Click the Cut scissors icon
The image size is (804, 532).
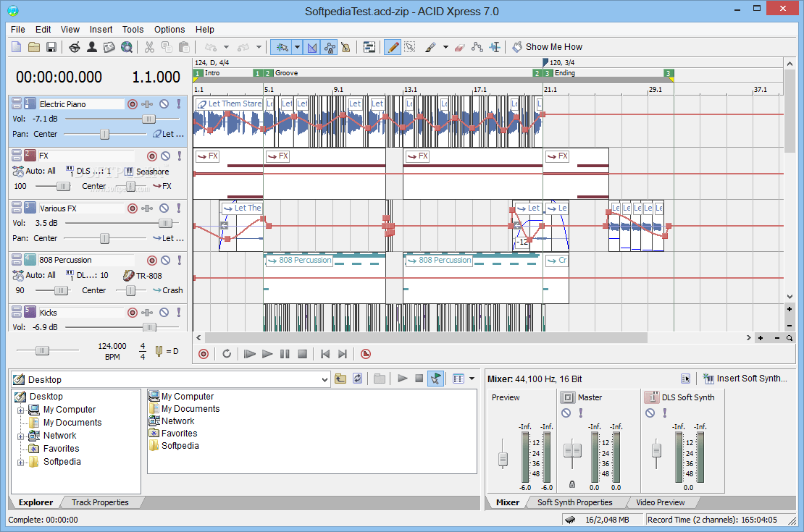pos(149,47)
